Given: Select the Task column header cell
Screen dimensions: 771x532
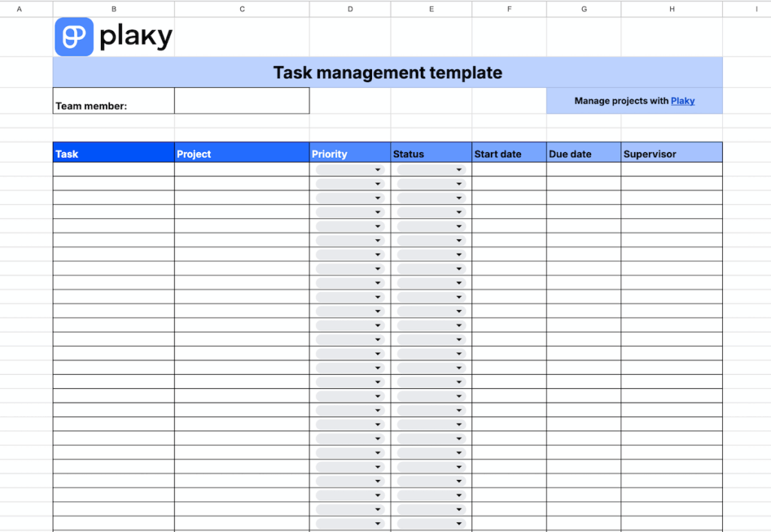Looking at the screenshot, I should coord(111,153).
